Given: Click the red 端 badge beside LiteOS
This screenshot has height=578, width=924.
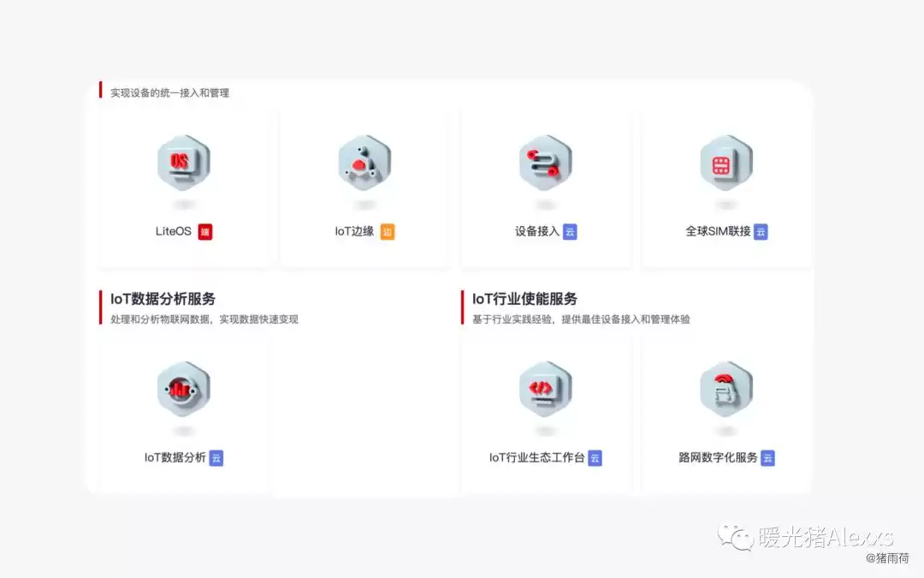Looking at the screenshot, I should coord(207,231).
